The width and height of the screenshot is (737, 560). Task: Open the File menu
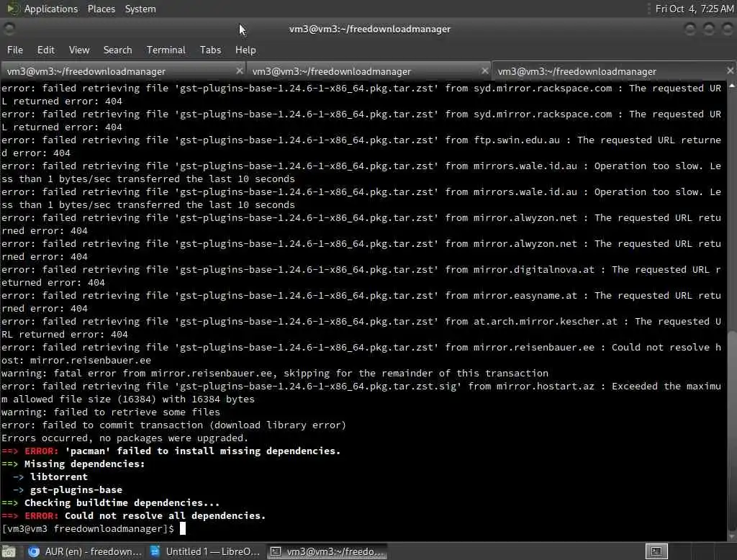[15, 50]
